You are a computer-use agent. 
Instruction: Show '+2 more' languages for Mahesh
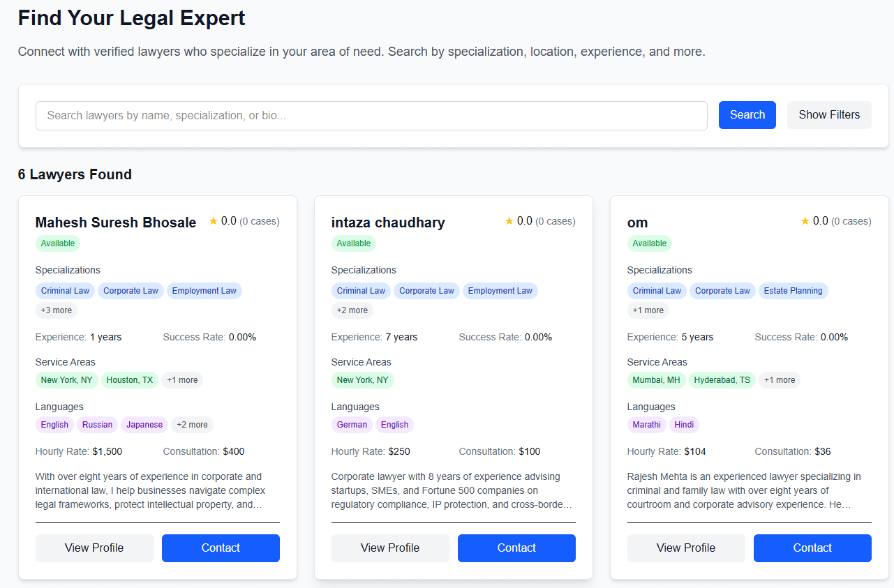pyautogui.click(x=192, y=425)
